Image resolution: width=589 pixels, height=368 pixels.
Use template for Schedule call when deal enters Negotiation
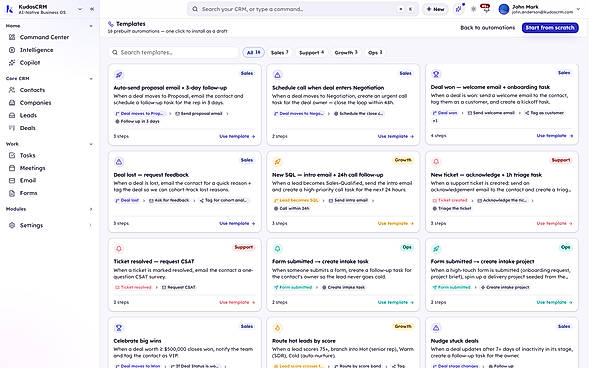coord(396,136)
